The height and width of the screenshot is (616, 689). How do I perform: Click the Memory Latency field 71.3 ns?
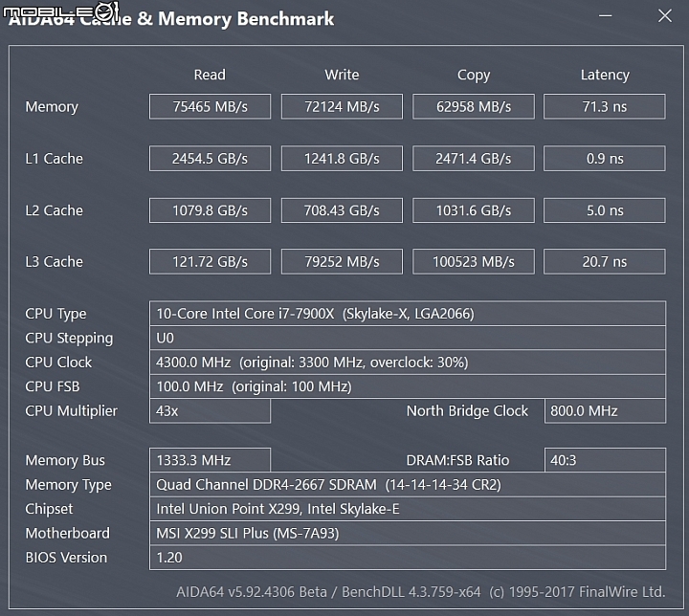coord(605,106)
